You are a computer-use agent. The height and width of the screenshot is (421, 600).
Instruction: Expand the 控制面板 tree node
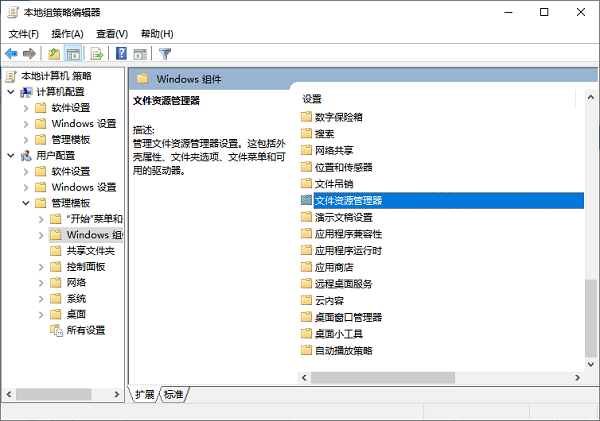click(41, 267)
